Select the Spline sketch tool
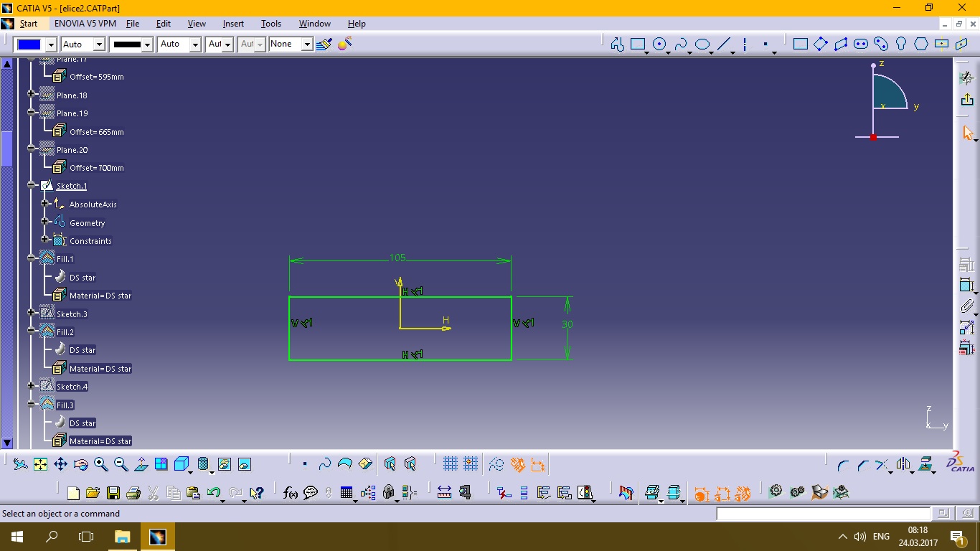The width and height of the screenshot is (980, 551). 681,44
